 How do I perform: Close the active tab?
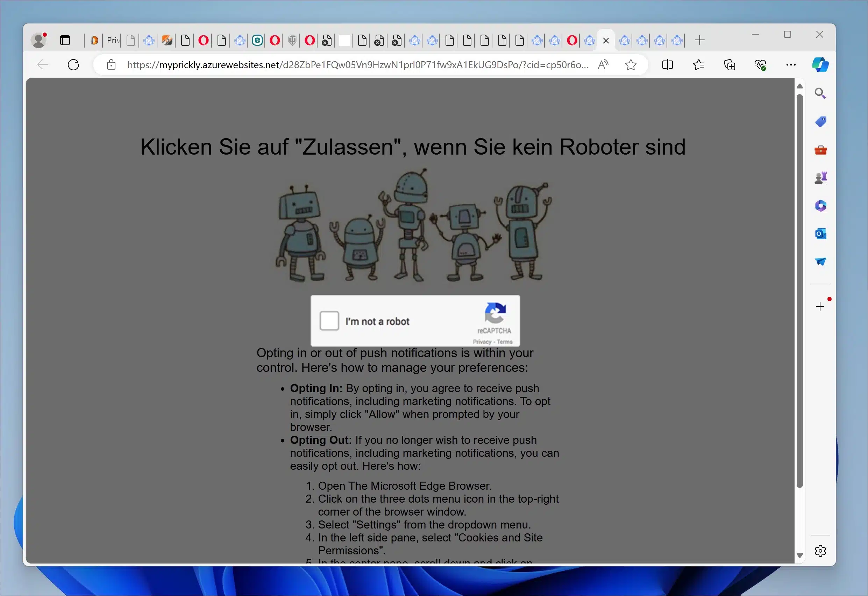pyautogui.click(x=606, y=40)
